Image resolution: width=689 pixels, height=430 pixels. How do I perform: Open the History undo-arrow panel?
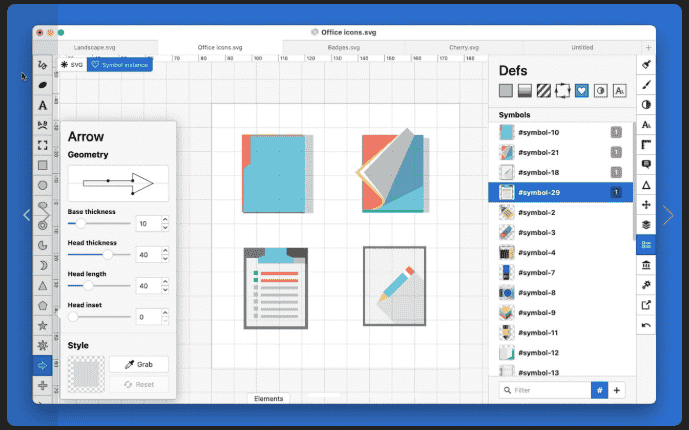coord(646,325)
